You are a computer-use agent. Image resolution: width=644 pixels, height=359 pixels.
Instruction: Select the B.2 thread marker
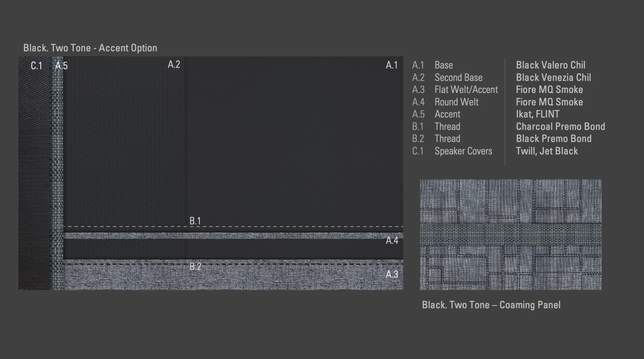click(x=195, y=266)
